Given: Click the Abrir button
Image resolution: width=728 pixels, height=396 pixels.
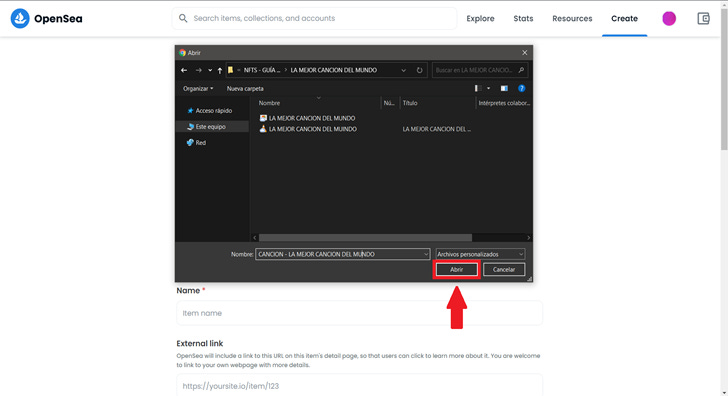Looking at the screenshot, I should point(456,269).
